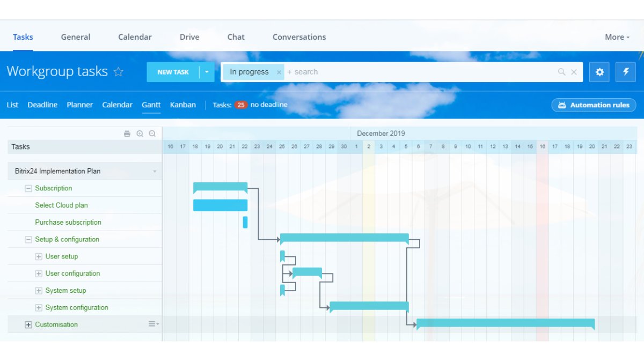Viewport: 644px width, 362px height.
Task: Open the User setup task
Action: point(62,257)
